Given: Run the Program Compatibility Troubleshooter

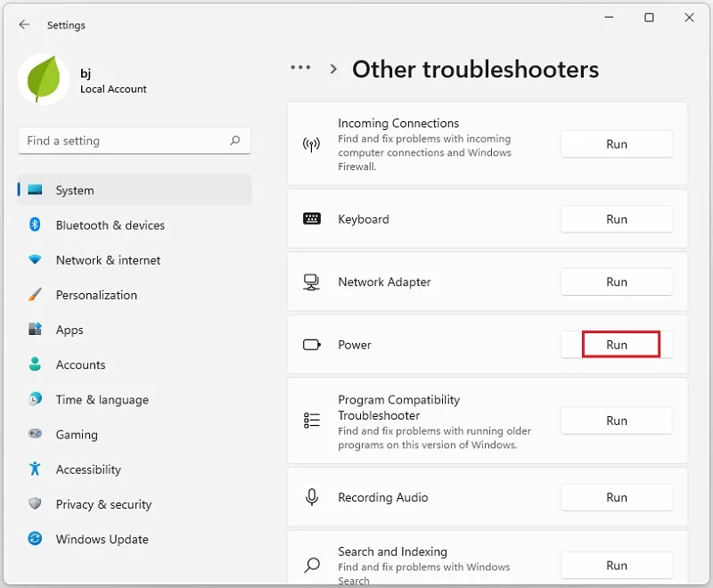Looking at the screenshot, I should coord(617,421).
